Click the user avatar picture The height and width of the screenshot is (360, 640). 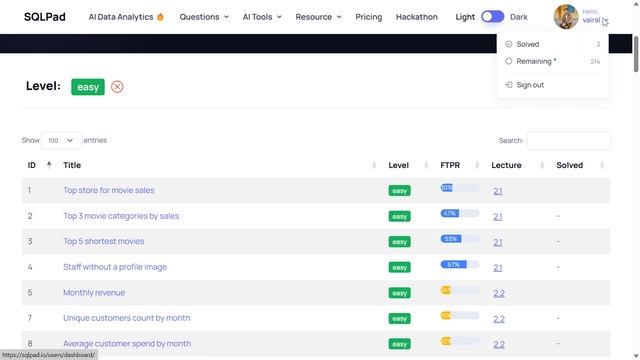pyautogui.click(x=566, y=17)
